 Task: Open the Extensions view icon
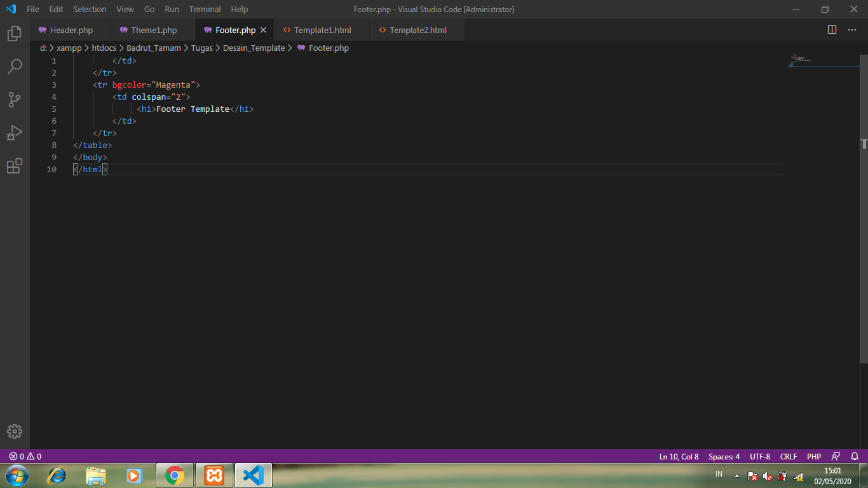[x=14, y=166]
